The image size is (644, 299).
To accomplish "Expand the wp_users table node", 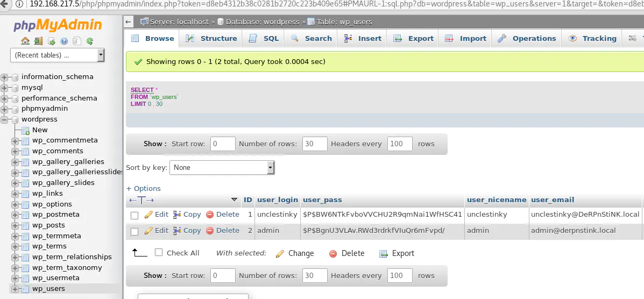I will (x=15, y=289).
